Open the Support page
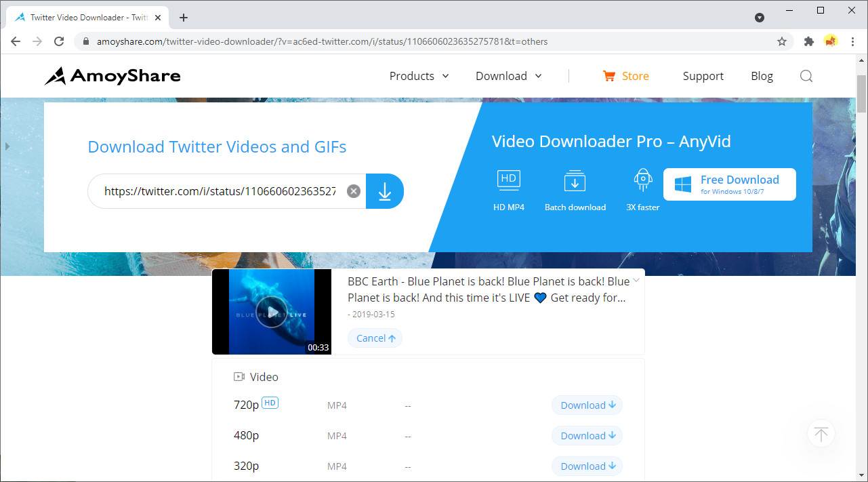This screenshot has height=482, width=868. (x=703, y=76)
